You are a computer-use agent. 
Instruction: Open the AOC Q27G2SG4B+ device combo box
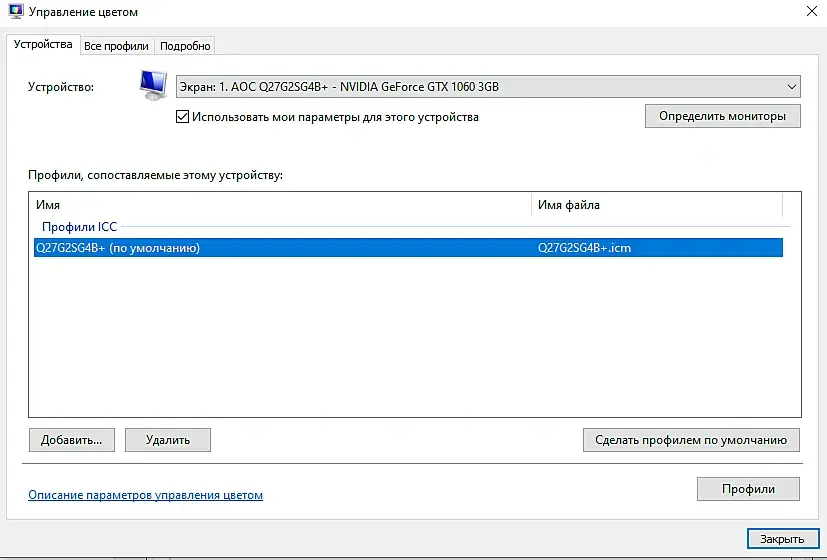point(488,87)
